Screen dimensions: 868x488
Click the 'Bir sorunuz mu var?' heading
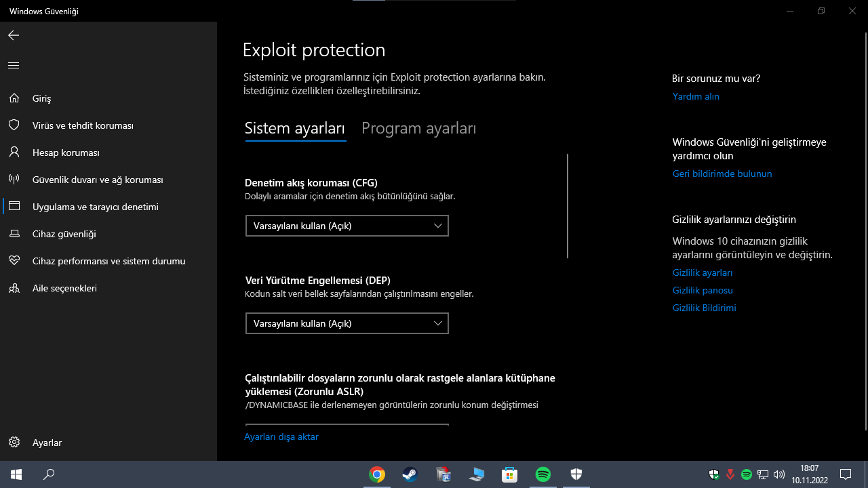click(716, 79)
